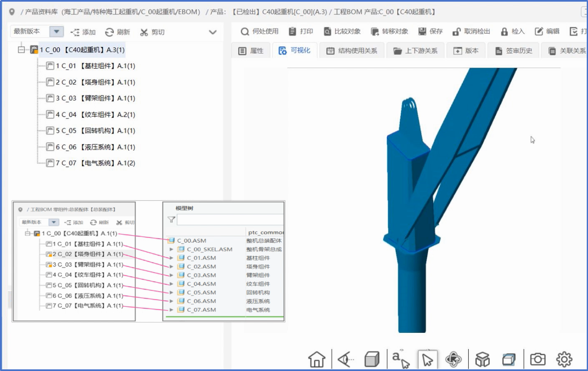This screenshot has height=371, width=588.
Task: Click the 比较对象 button
Action: 342,32
